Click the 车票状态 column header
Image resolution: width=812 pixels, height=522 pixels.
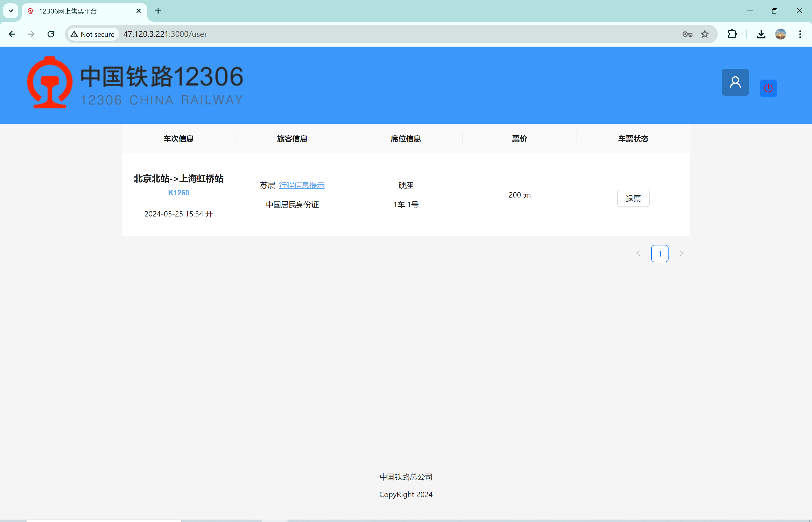(x=633, y=139)
